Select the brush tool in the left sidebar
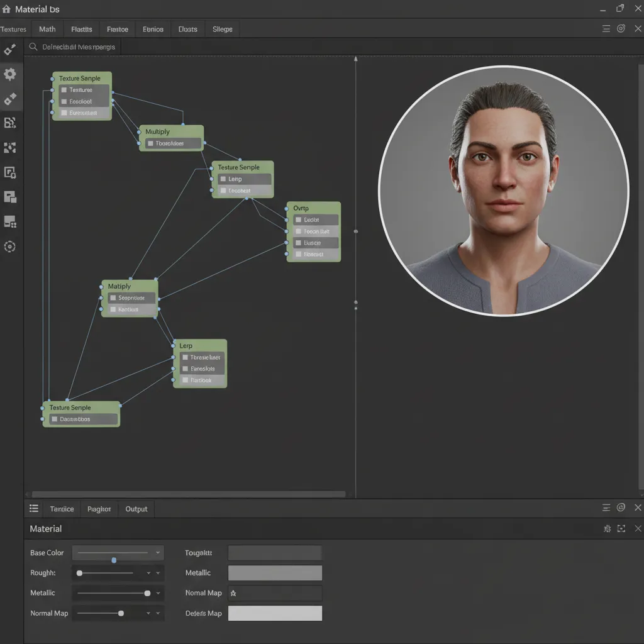The height and width of the screenshot is (644, 644). click(x=9, y=50)
